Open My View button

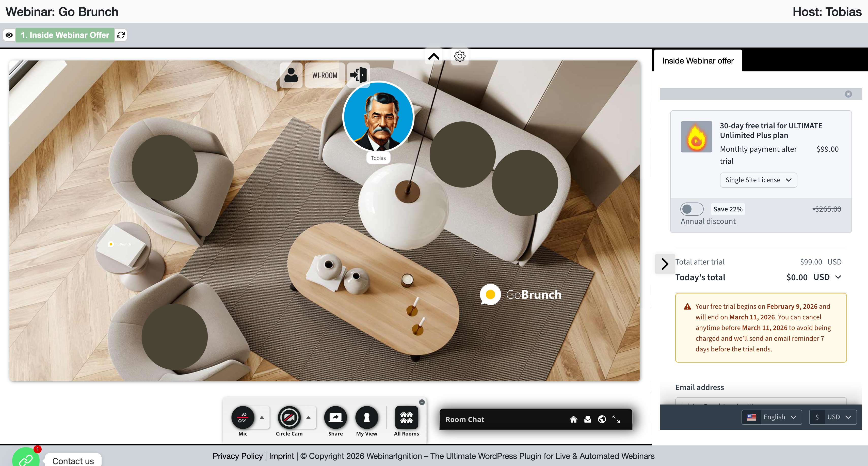[367, 418]
